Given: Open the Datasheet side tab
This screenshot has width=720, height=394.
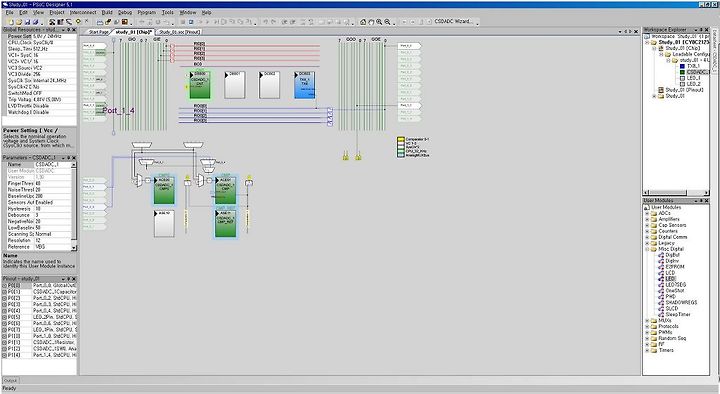Looking at the screenshot, I should [x=714, y=51].
